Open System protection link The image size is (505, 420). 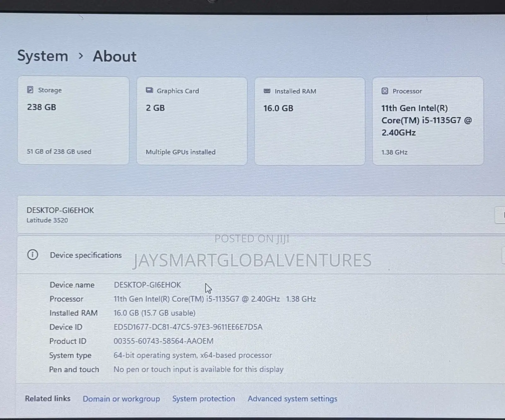(204, 399)
